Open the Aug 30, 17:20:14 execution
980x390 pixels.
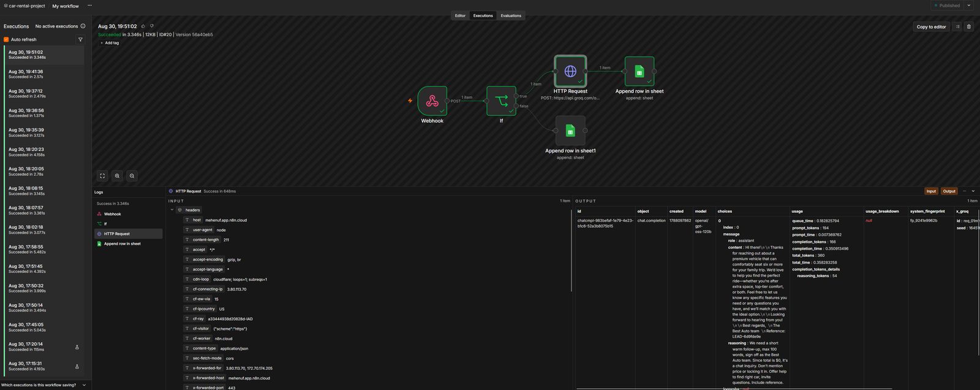coord(44,346)
